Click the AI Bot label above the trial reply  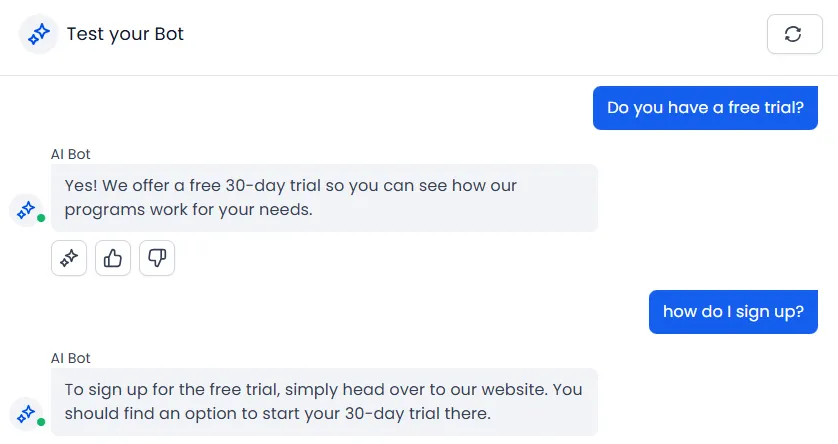pyautogui.click(x=71, y=154)
